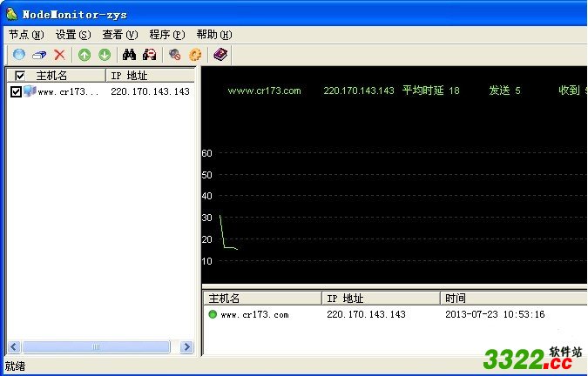Viewport: 588px width, 376px height.
Task: Click the timestamp 2013-07-23 10:53:16
Action: 495,314
